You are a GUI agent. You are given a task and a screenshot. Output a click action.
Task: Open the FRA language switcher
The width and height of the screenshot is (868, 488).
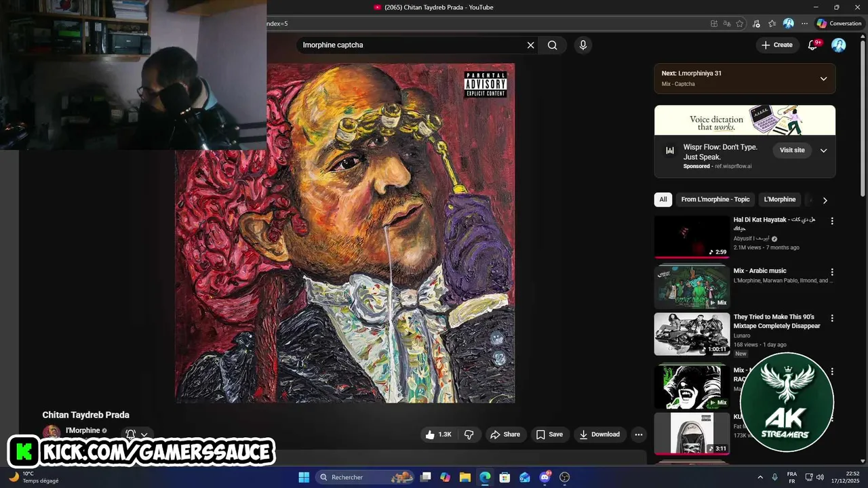pos(792,477)
